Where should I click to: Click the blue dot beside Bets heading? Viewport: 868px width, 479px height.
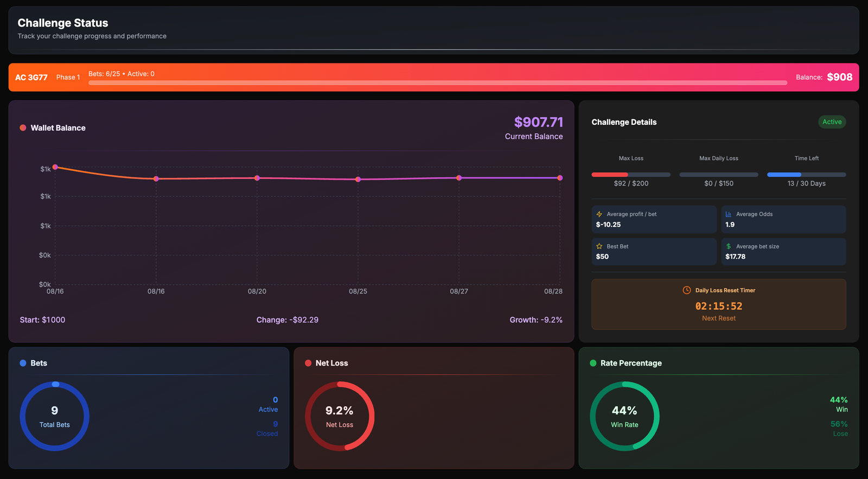(x=23, y=363)
